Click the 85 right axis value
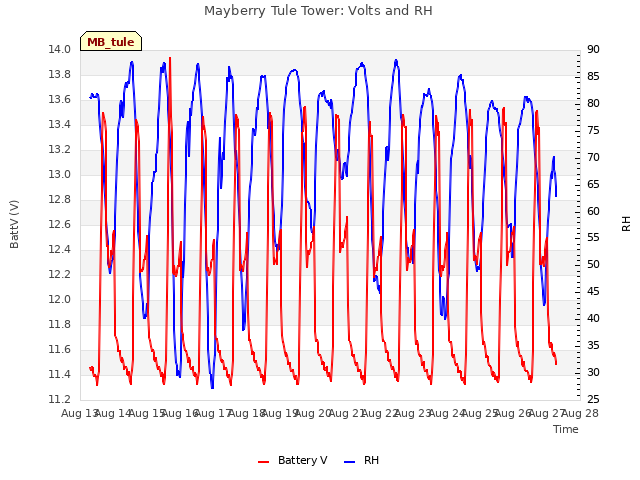This screenshot has width=640, height=480. click(x=593, y=76)
